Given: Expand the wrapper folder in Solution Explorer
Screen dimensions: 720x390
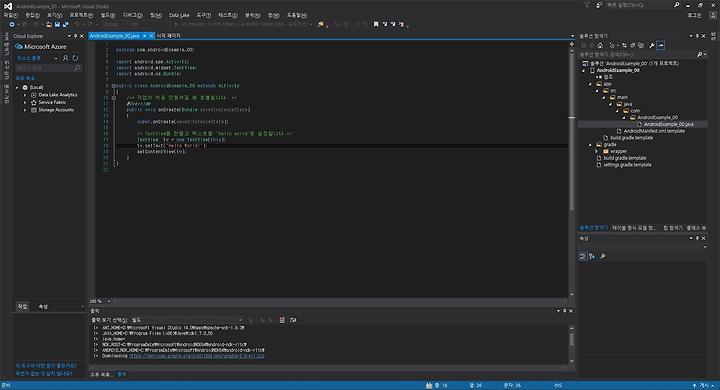Looking at the screenshot, I should pyautogui.click(x=597, y=151).
